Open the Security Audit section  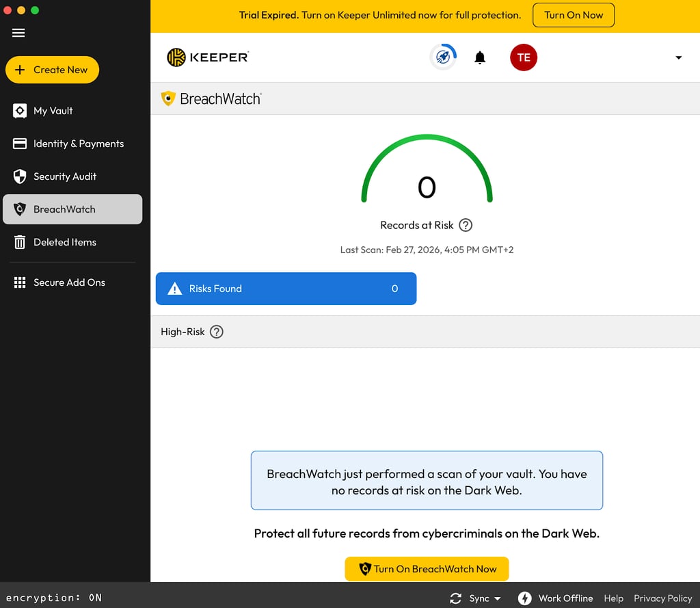[72, 176]
